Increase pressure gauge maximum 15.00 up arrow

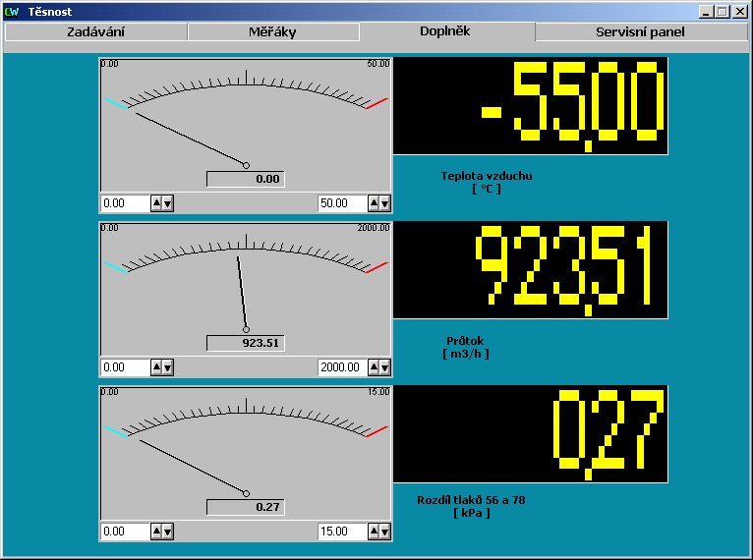(374, 532)
